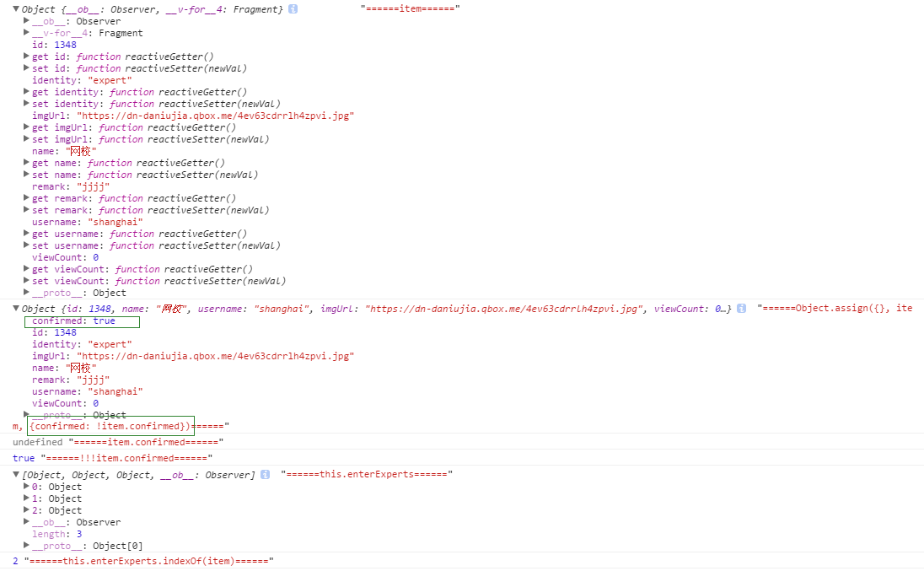Screen dimensions: 924x571
Task: Collapse the Object.assign result object
Action: click(x=16, y=309)
